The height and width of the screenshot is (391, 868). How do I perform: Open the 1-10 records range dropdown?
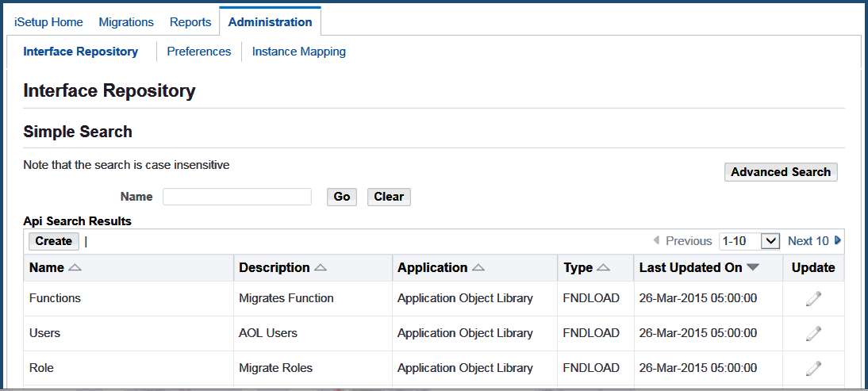(750, 241)
